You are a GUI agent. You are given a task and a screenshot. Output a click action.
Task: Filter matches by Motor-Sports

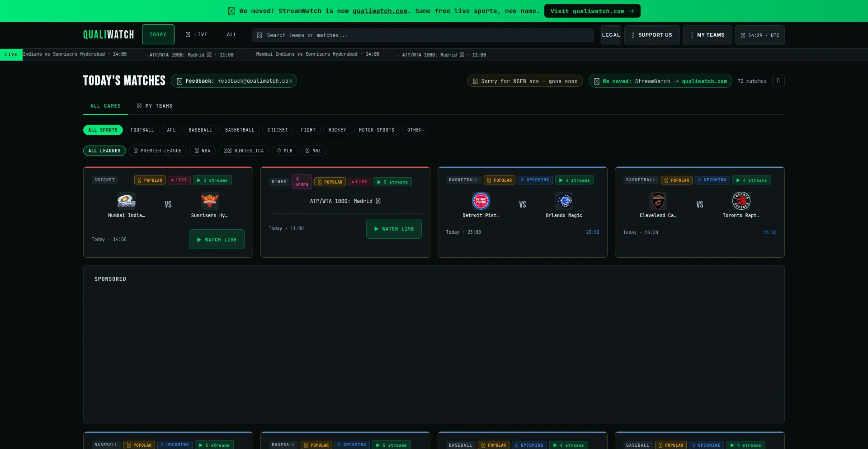(377, 130)
